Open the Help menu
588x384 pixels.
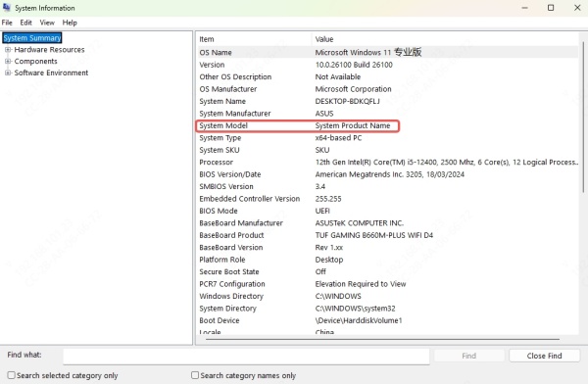(x=70, y=23)
